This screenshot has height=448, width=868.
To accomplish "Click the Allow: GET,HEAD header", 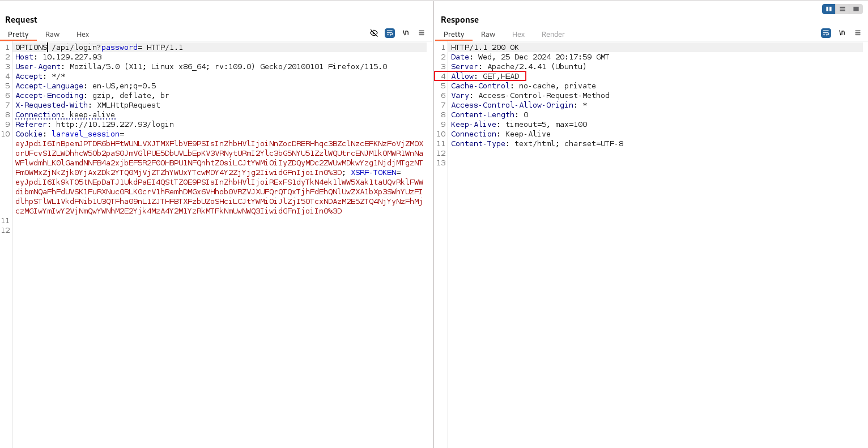I will tap(485, 76).
